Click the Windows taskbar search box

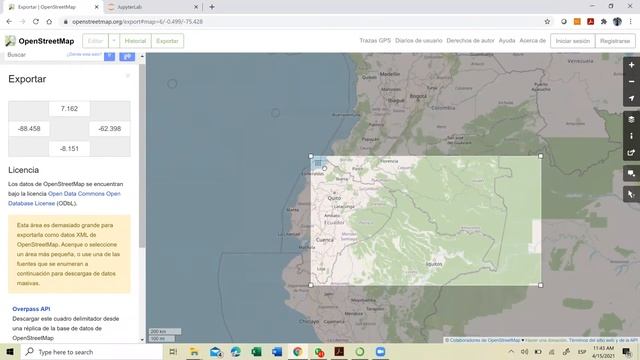point(91,352)
